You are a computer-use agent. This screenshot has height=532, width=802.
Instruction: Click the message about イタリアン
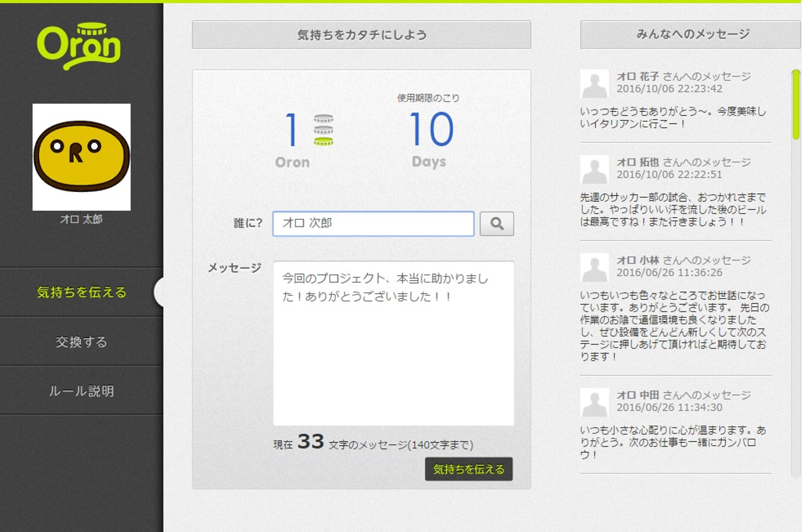[x=673, y=117]
